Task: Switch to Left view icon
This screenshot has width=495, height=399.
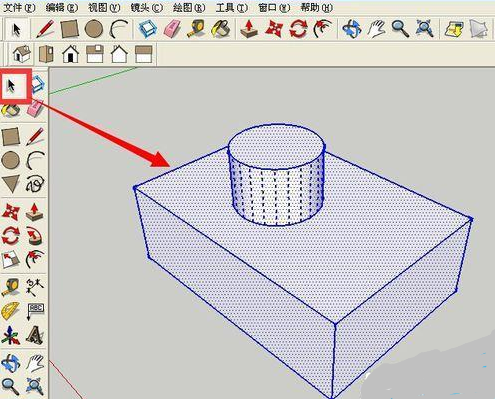Action: (144, 54)
